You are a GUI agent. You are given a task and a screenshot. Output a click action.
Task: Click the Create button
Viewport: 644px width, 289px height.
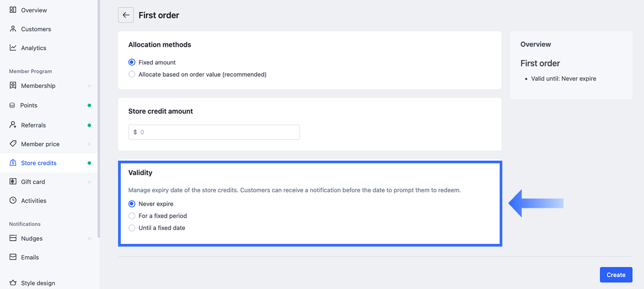tap(616, 275)
